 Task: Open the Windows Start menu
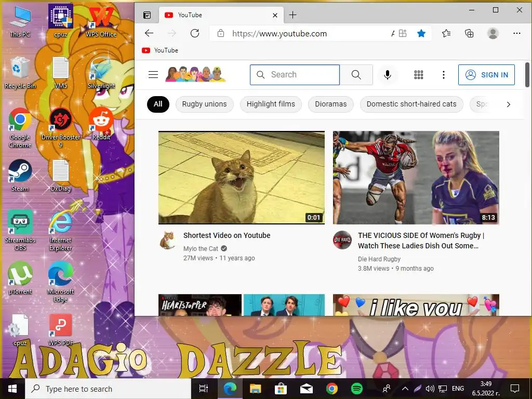[x=12, y=389]
